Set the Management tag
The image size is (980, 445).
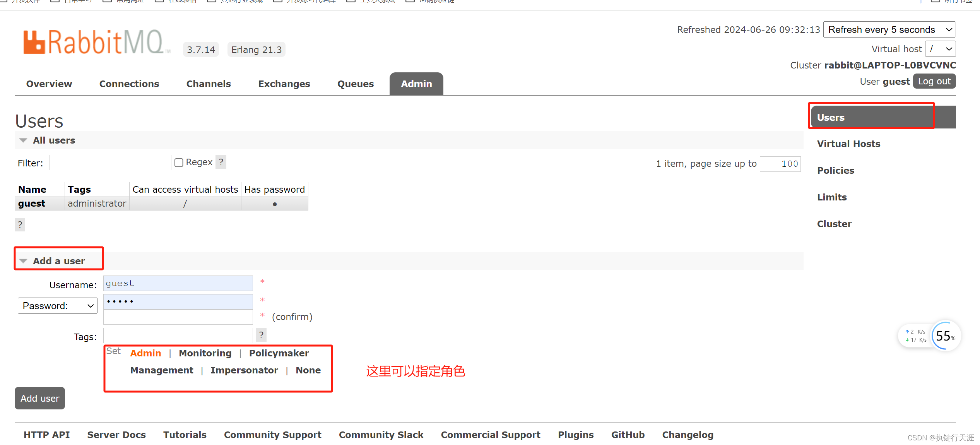coord(162,370)
